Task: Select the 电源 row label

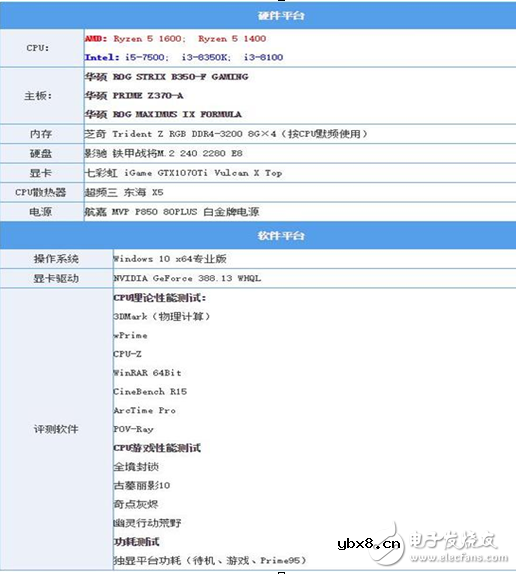Action: (x=41, y=212)
